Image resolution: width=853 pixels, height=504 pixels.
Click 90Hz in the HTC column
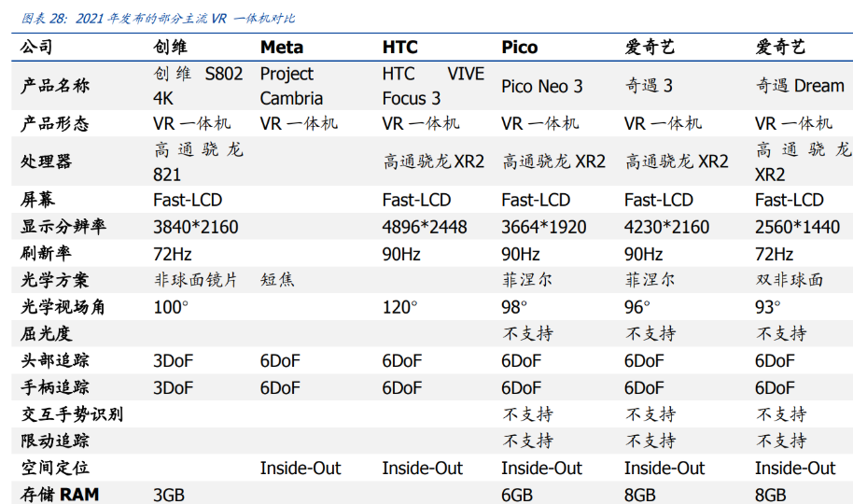pos(401,254)
